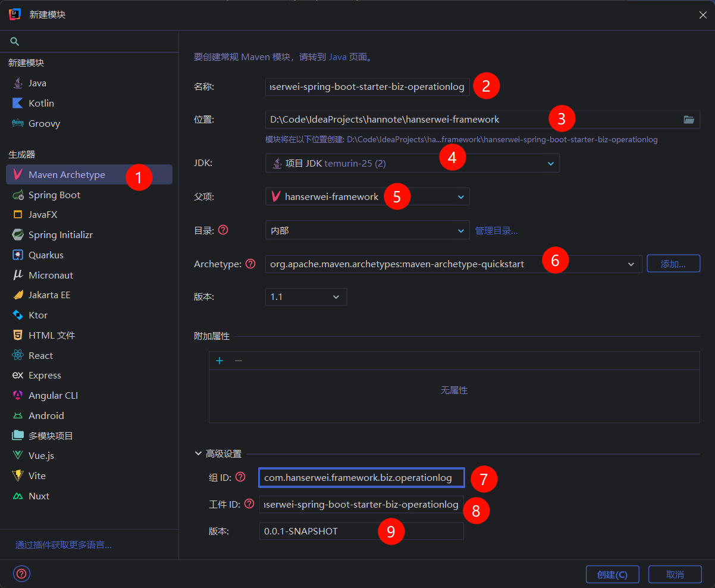Click into the 名称 text field
Viewport: 715px width, 588px height.
(366, 87)
